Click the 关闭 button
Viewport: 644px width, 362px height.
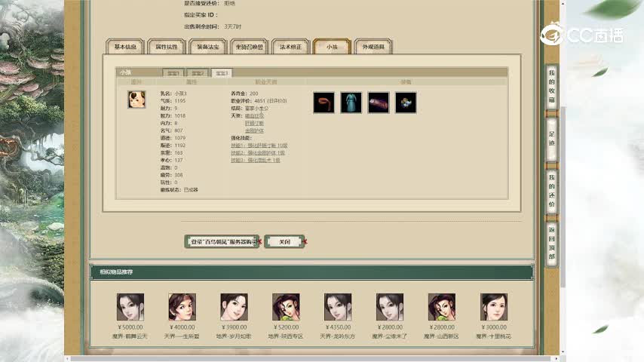tap(284, 241)
